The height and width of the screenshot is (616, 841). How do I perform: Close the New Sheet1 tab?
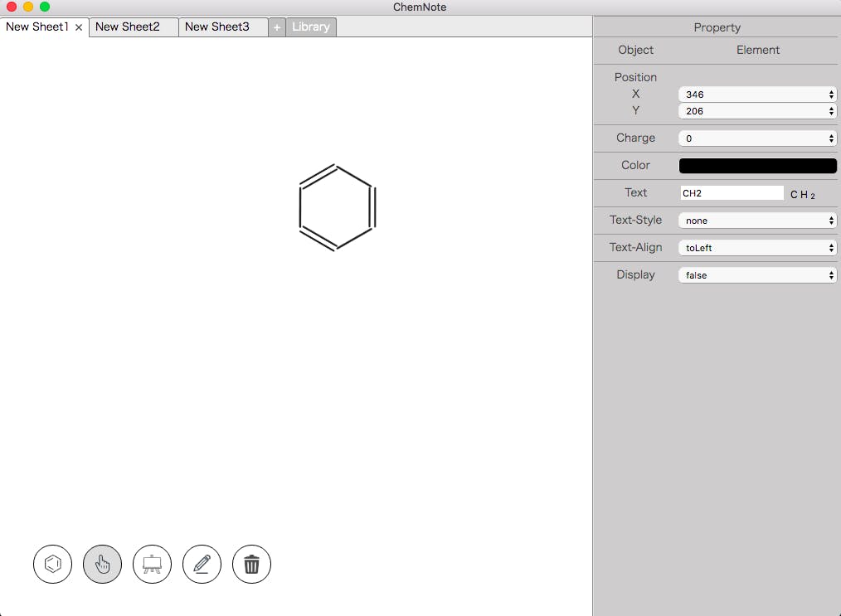click(79, 27)
